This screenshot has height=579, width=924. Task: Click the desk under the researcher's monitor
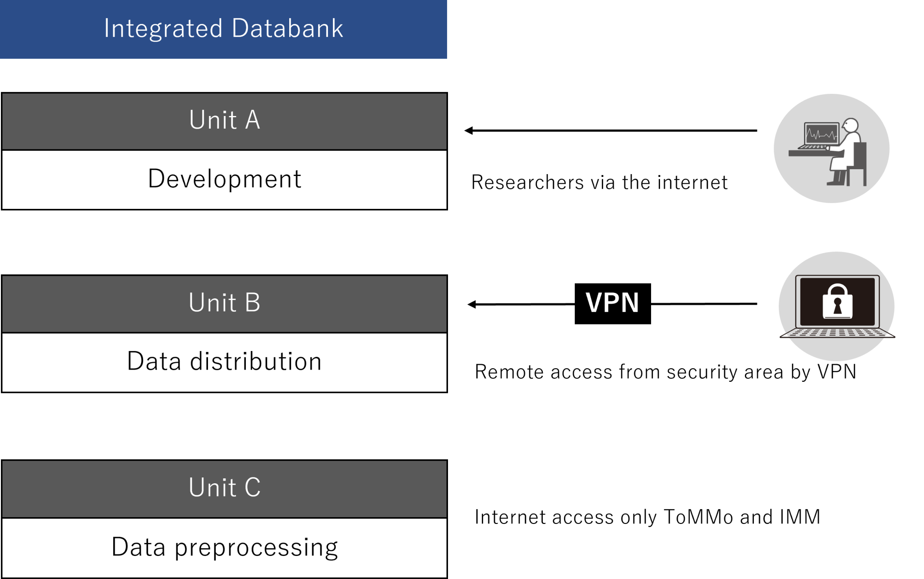tap(808, 153)
